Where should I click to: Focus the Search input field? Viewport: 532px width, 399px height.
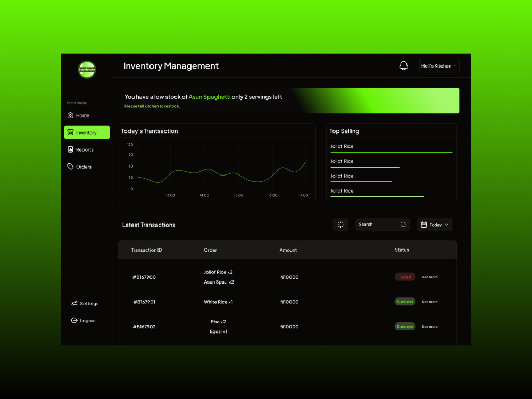click(x=383, y=225)
